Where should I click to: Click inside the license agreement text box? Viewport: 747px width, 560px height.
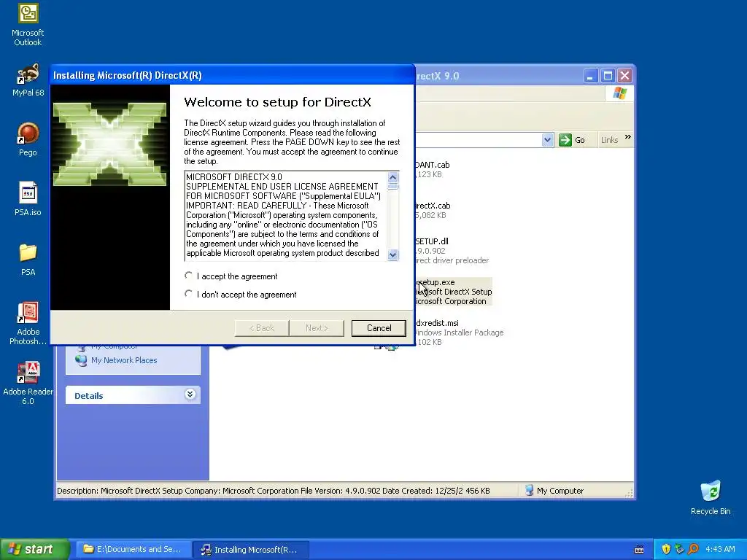click(286, 216)
